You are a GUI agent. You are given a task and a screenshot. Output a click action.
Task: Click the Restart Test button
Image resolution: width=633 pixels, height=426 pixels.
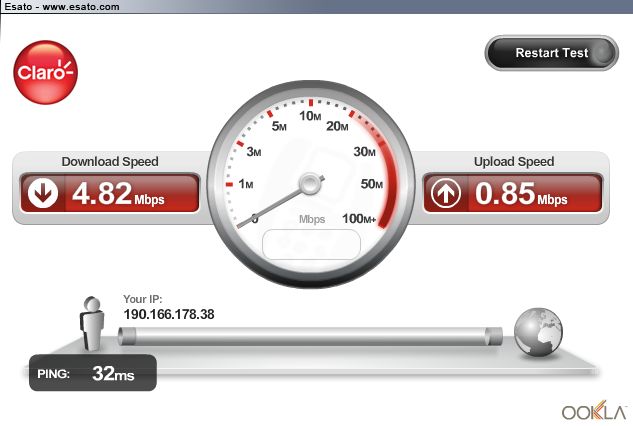pos(551,53)
